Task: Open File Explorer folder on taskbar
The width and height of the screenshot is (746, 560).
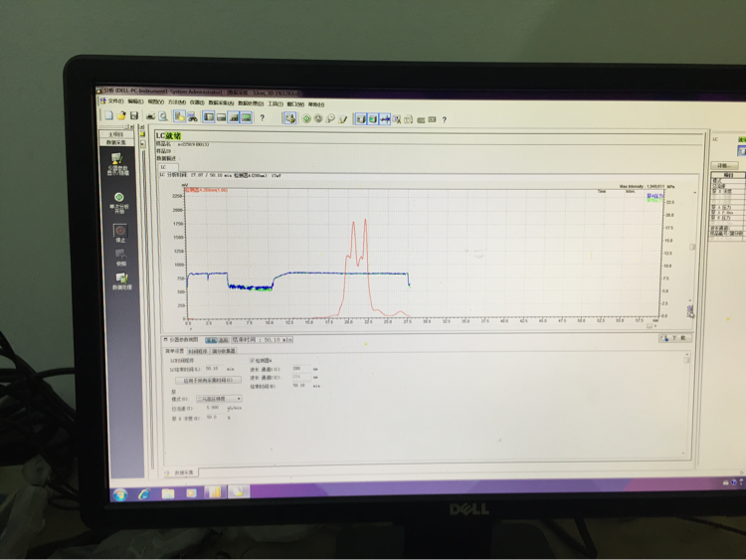Action: click(168, 493)
